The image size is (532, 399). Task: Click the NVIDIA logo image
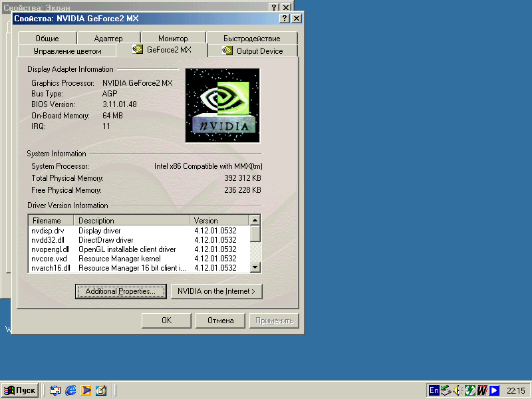point(222,105)
